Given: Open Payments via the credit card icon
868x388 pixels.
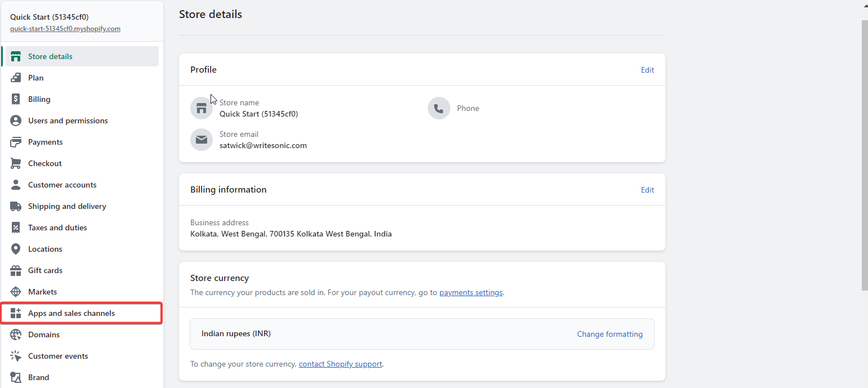Looking at the screenshot, I should (x=16, y=142).
